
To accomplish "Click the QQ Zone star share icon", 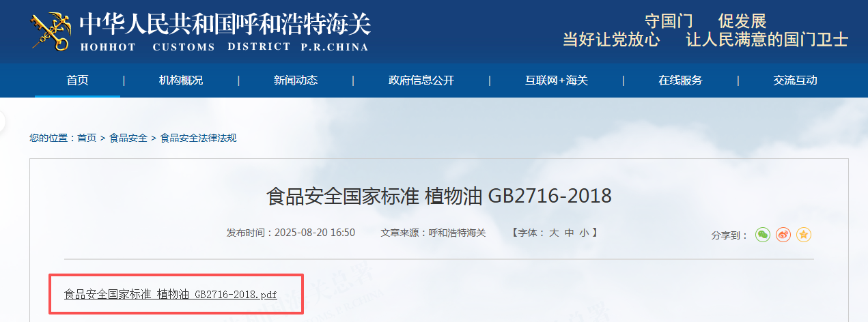I will click(804, 235).
